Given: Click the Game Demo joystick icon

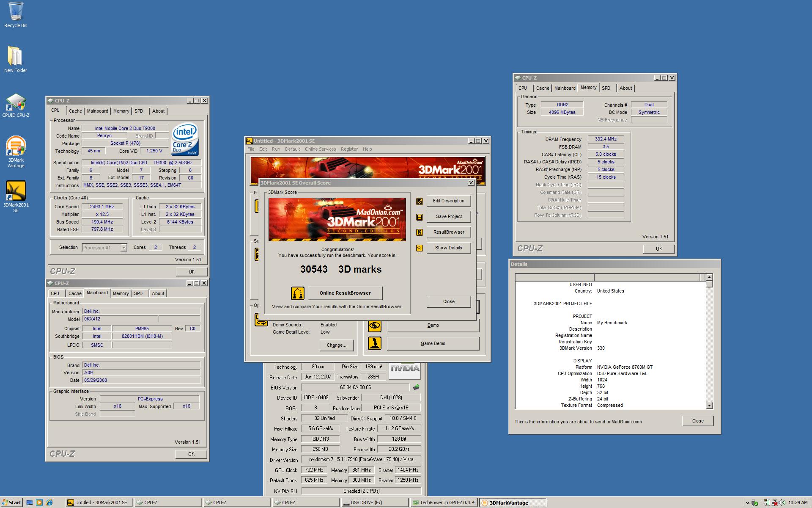Looking at the screenshot, I should [x=374, y=343].
